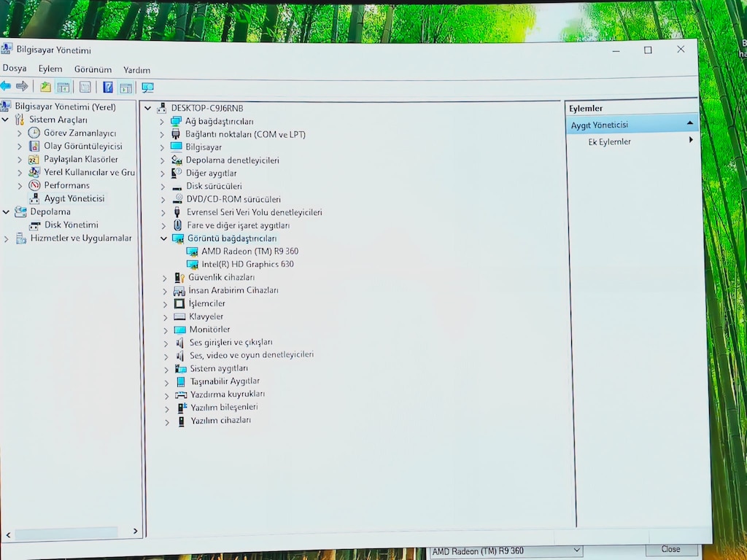The image size is (747, 560).
Task: Open the Görünüm menu
Action: [93, 69]
